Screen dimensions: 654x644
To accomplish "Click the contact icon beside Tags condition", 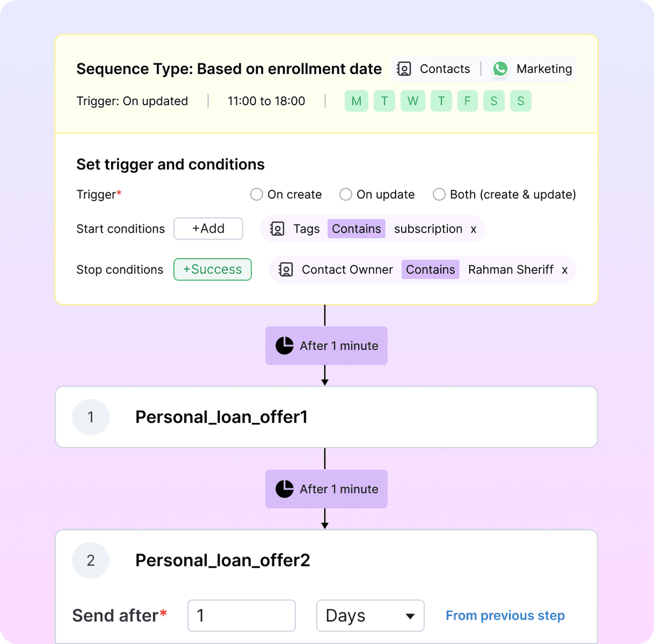I will tap(277, 229).
